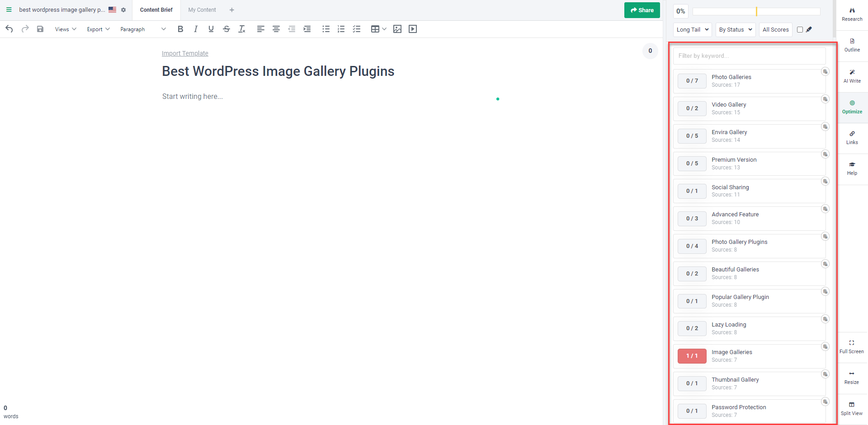
Task: Open the Outline panel
Action: (x=852, y=46)
